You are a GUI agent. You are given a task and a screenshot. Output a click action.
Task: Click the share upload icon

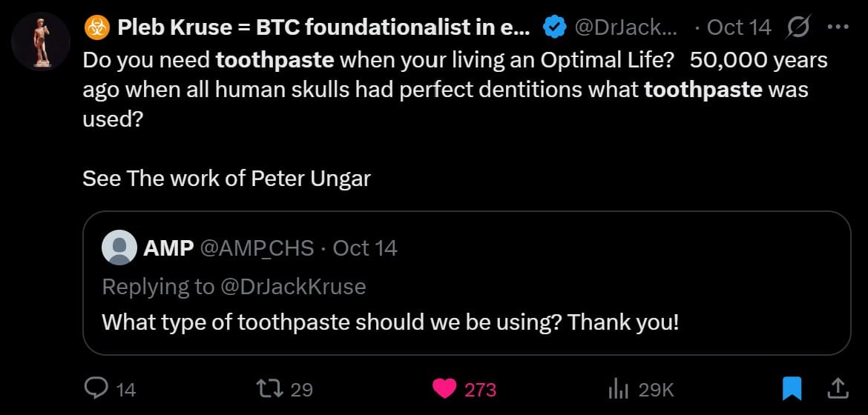click(837, 388)
